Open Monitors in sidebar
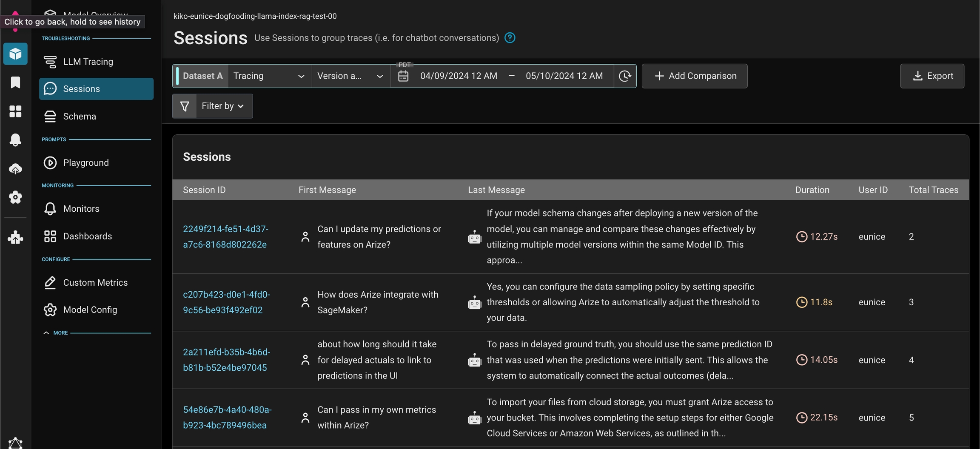This screenshot has height=449, width=980. coord(96,209)
